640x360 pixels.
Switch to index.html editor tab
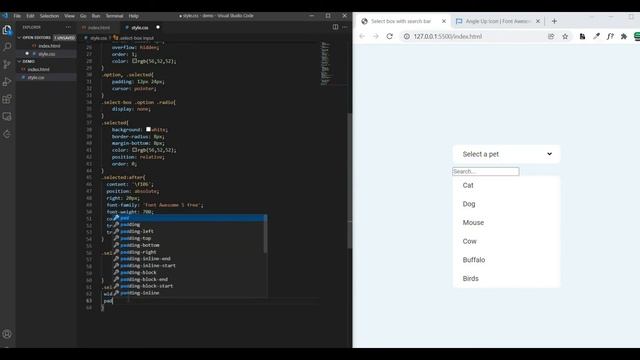[x=99, y=27]
